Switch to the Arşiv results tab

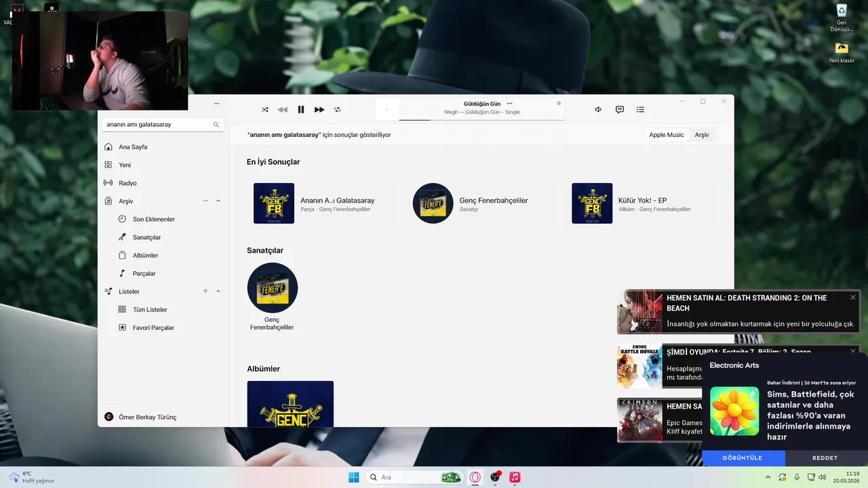(x=702, y=134)
